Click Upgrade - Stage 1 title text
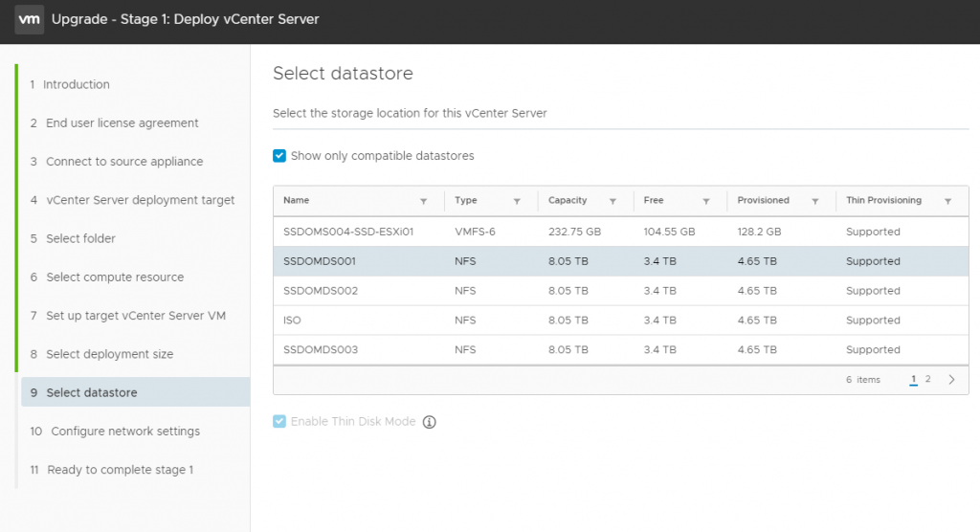 pyautogui.click(x=185, y=19)
